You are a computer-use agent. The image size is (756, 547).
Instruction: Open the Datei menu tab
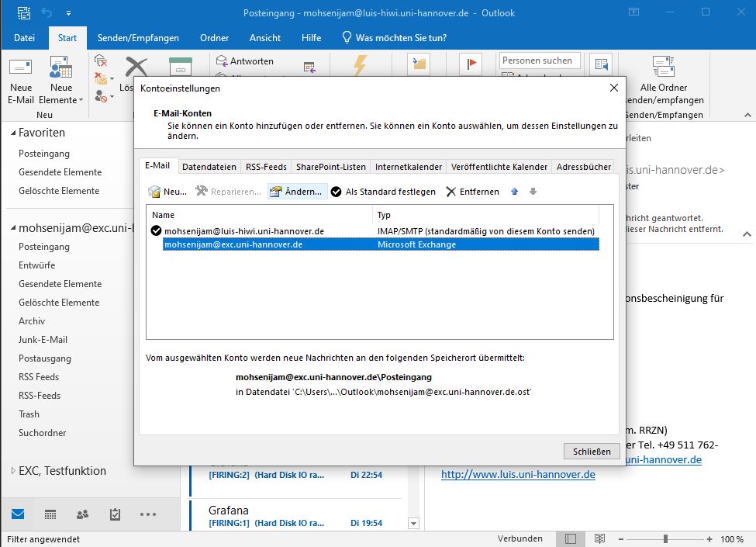point(24,37)
